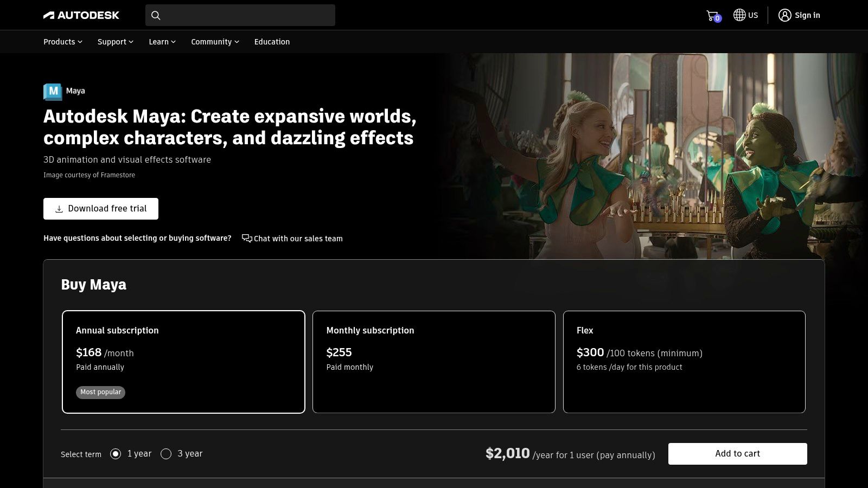Expand the Products menu
The height and width of the screenshot is (488, 868).
[x=62, y=42]
